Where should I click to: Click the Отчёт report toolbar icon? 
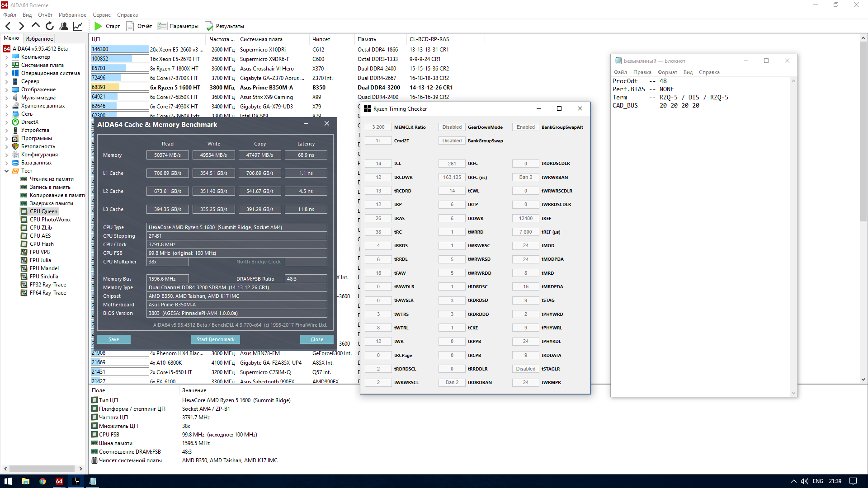(130, 26)
